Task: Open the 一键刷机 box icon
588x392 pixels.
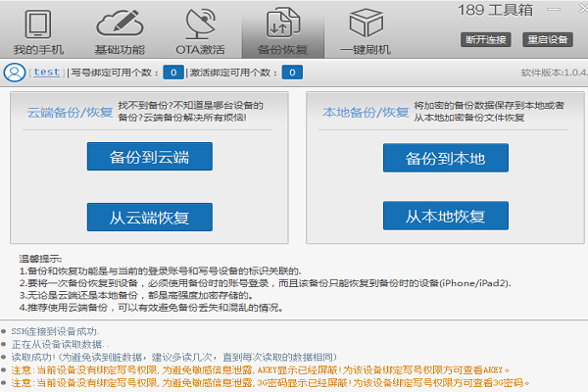Action: pyautogui.click(x=366, y=24)
